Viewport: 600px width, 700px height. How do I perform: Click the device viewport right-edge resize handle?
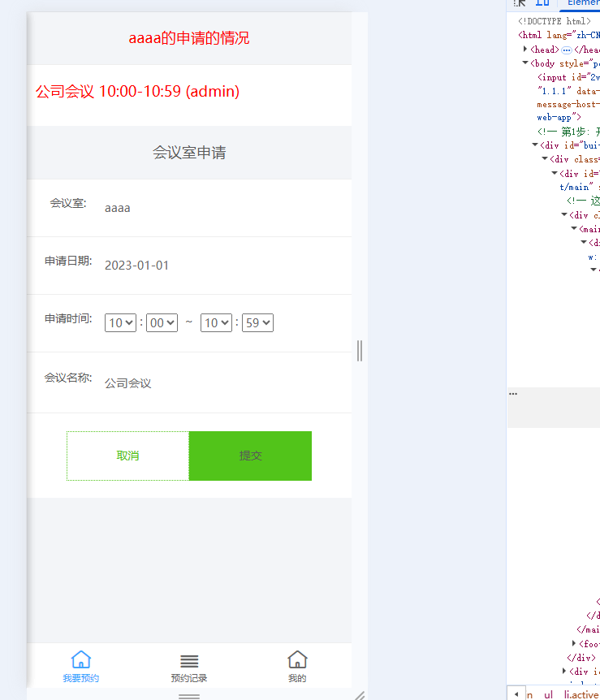360,351
